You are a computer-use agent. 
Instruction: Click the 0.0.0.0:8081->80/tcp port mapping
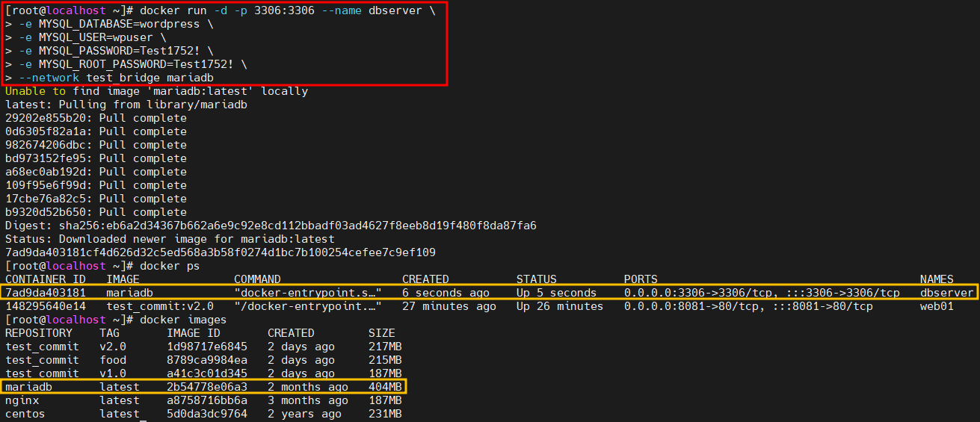tap(688, 306)
